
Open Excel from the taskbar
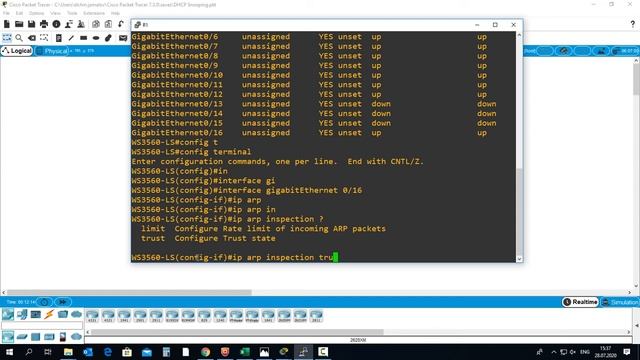[244, 352]
